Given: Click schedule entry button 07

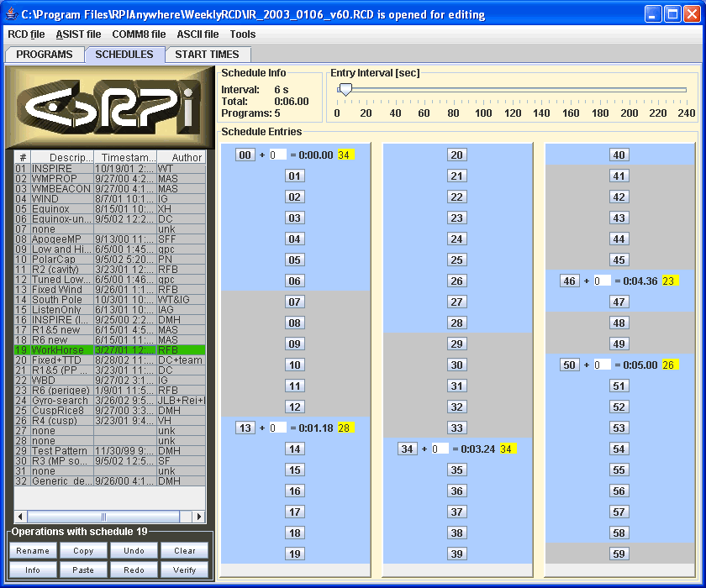Looking at the screenshot, I should tap(294, 302).
